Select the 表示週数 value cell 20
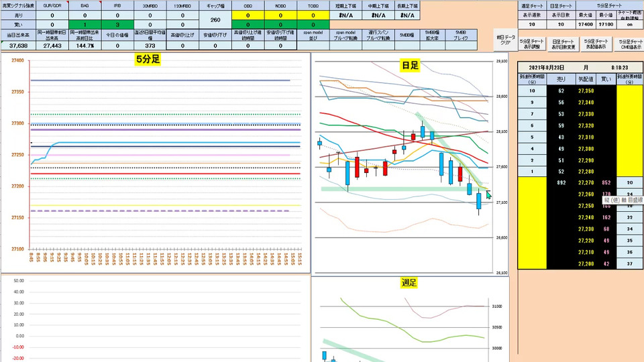 click(x=532, y=25)
